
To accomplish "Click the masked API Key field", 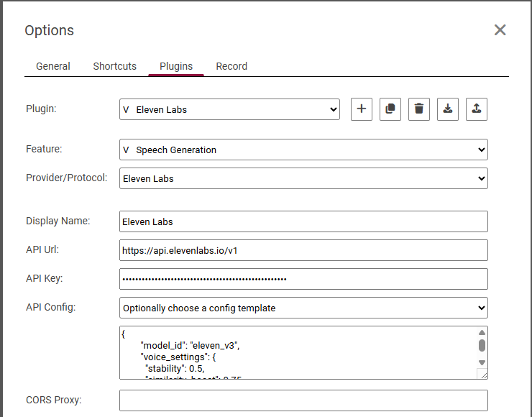I will click(303, 279).
